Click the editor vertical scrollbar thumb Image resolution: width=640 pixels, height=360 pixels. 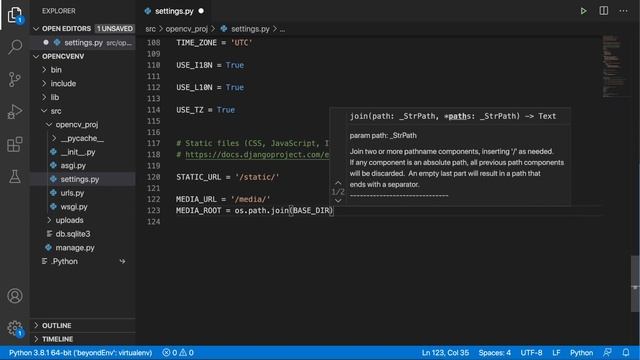tap(636, 284)
